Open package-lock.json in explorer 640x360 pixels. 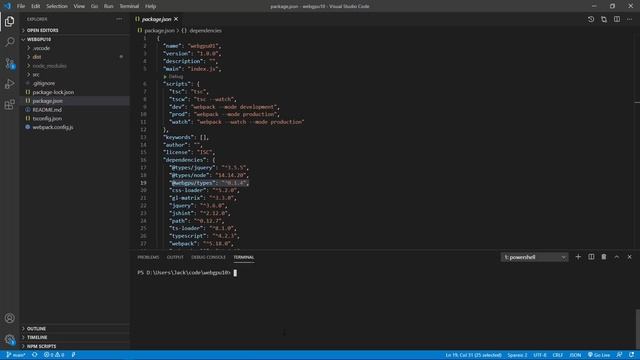click(x=53, y=92)
